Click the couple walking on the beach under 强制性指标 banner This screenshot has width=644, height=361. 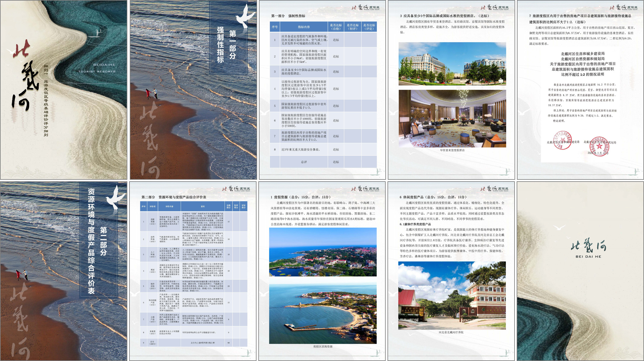152,94
